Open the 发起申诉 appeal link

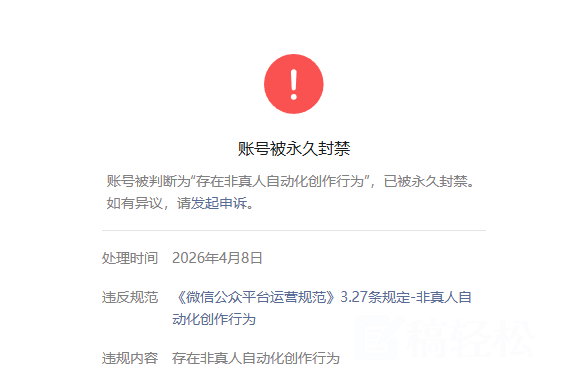point(219,204)
